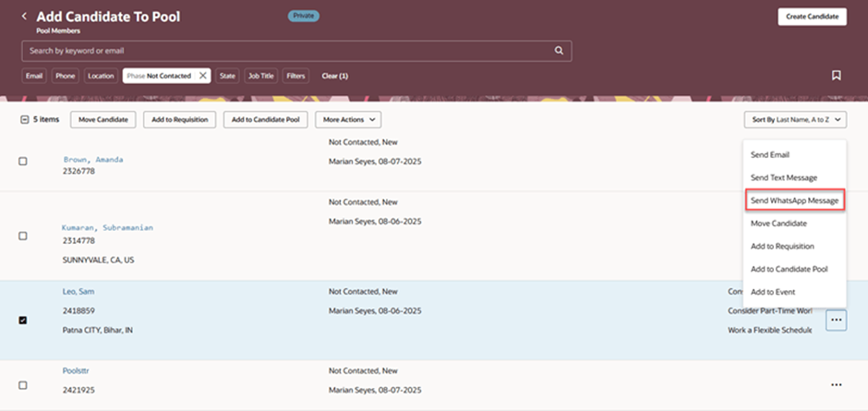Open the Kumaran, Subramanian candidate link
The width and height of the screenshot is (868, 411).
click(107, 227)
